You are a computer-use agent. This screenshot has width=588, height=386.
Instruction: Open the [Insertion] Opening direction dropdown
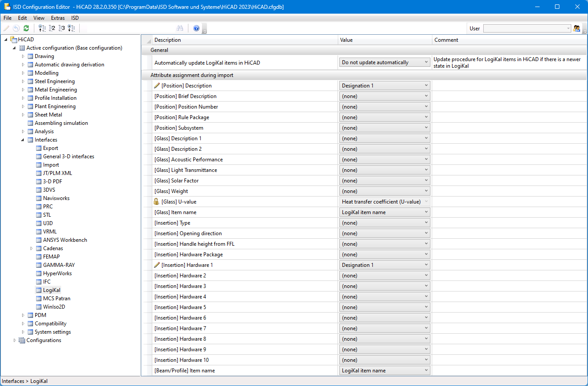pos(385,233)
